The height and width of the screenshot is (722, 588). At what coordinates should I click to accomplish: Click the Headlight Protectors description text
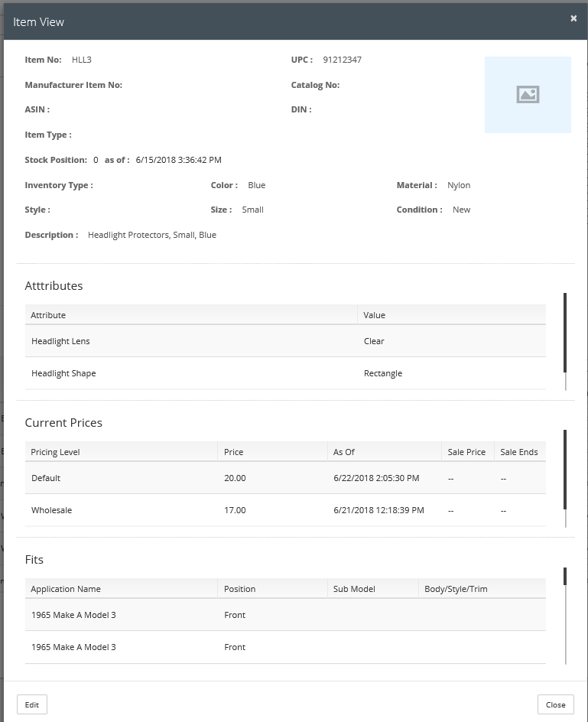[x=152, y=235]
